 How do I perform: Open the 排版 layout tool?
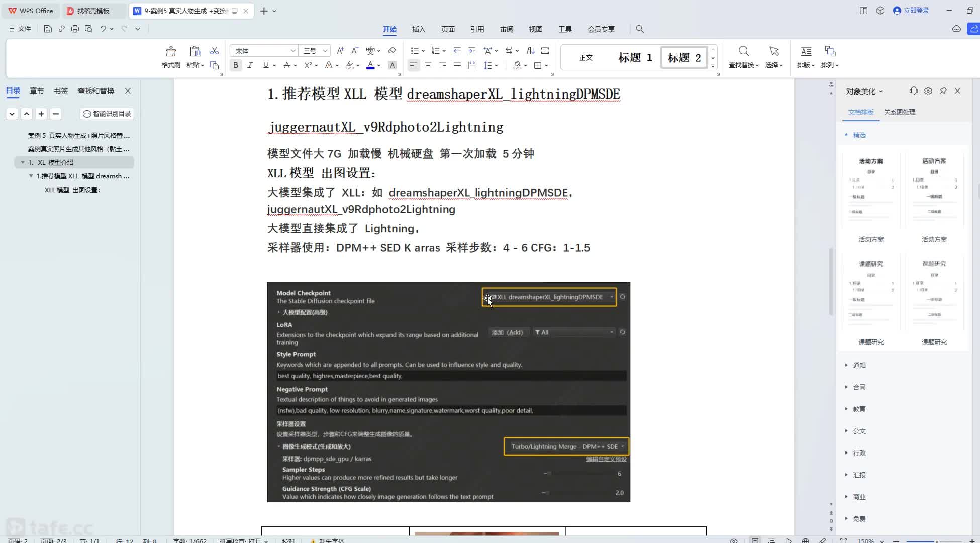click(806, 57)
